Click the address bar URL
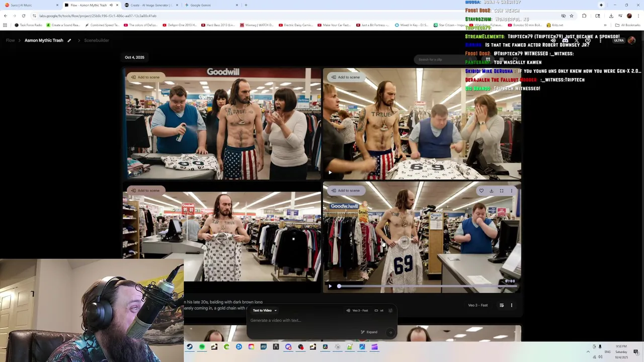Image resolution: width=644 pixels, height=362 pixels. (98, 16)
